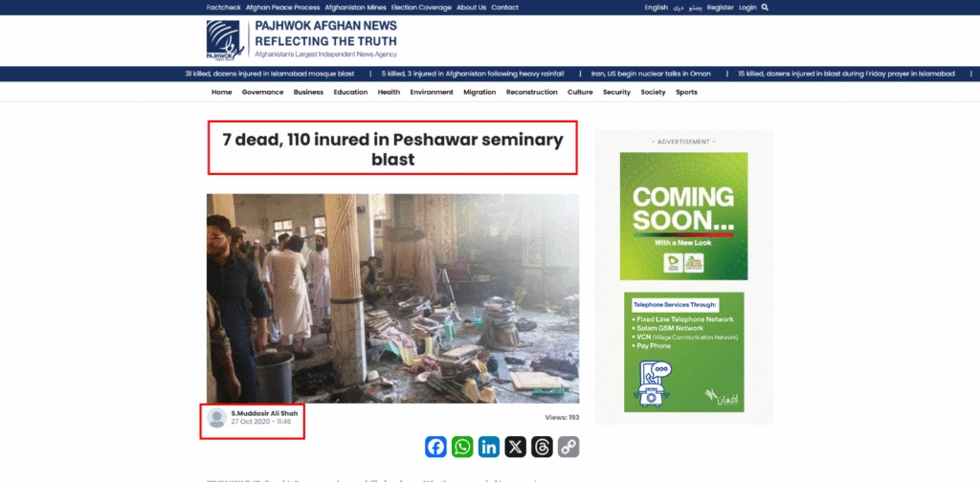Click the Pajhwok Afghan News logo
Screen dimensions: 980x482
coord(301,40)
